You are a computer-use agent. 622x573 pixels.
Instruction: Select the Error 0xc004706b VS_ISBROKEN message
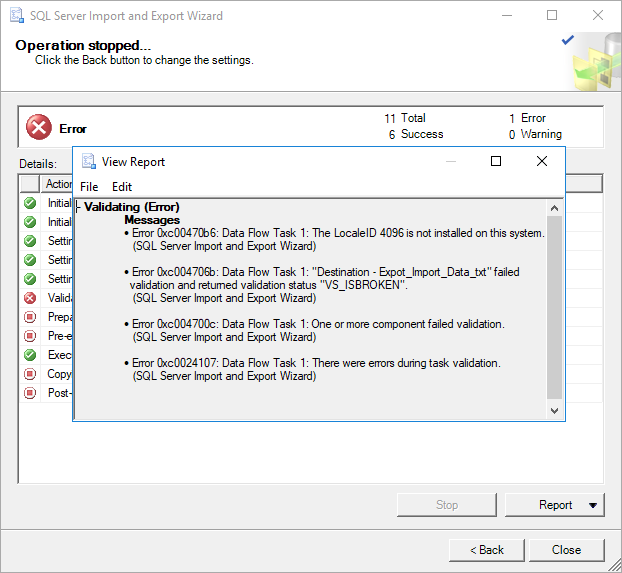(x=322, y=285)
